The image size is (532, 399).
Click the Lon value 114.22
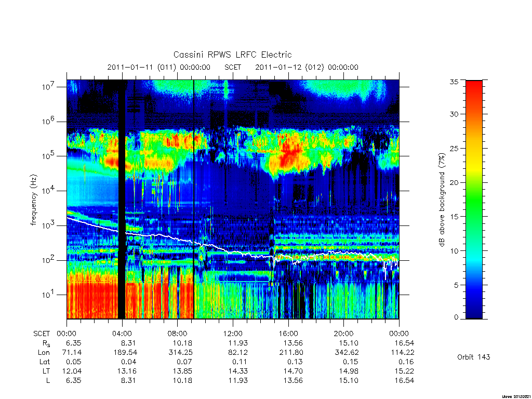tap(403, 353)
